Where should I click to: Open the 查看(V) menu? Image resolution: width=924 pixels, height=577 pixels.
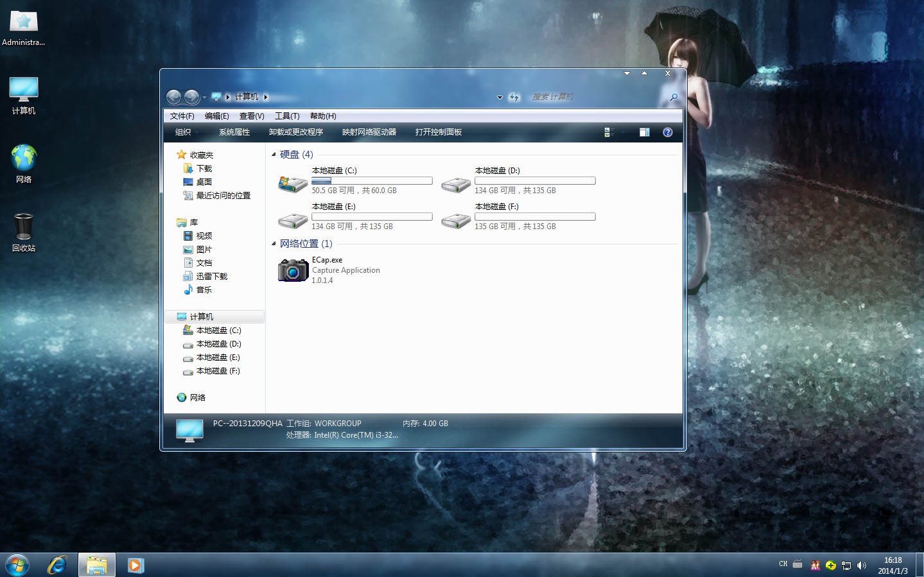tap(252, 116)
